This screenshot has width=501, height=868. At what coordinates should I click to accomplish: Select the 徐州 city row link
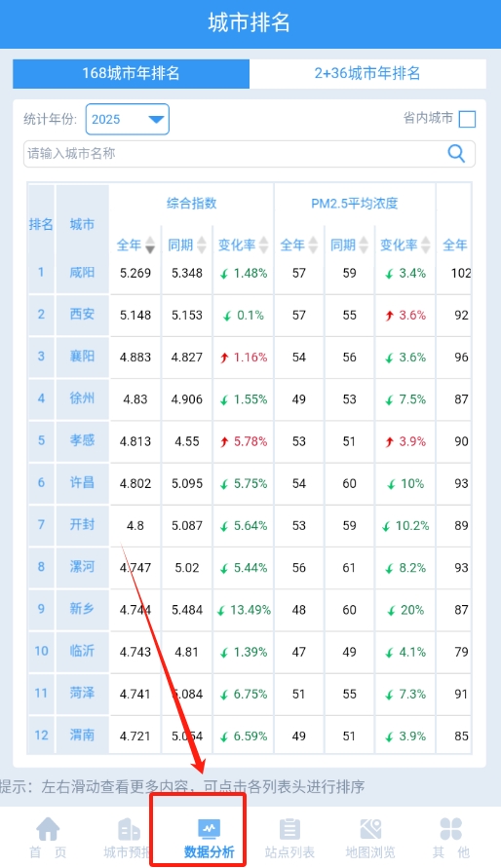[x=82, y=398]
